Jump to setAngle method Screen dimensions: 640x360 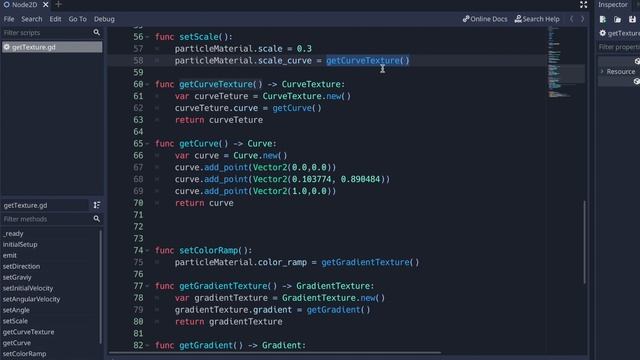click(x=16, y=310)
